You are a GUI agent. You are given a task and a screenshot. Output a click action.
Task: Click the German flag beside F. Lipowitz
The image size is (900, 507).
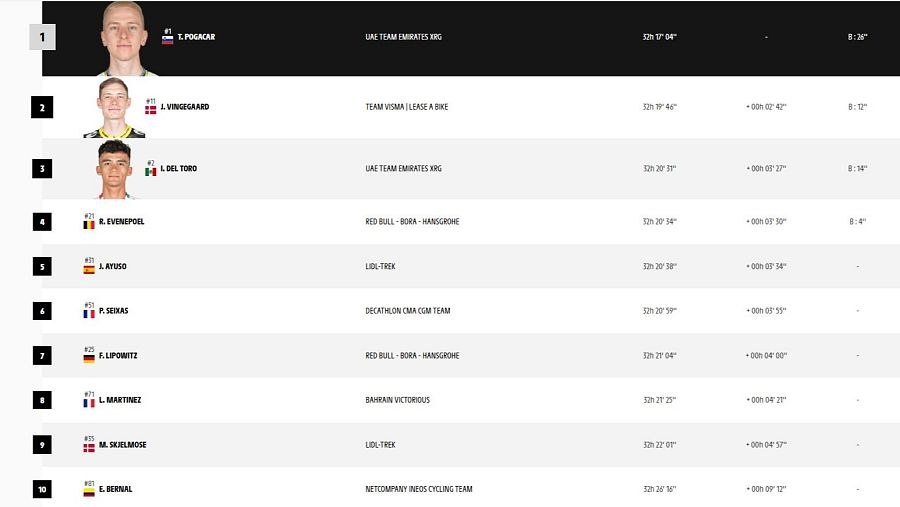(89, 359)
